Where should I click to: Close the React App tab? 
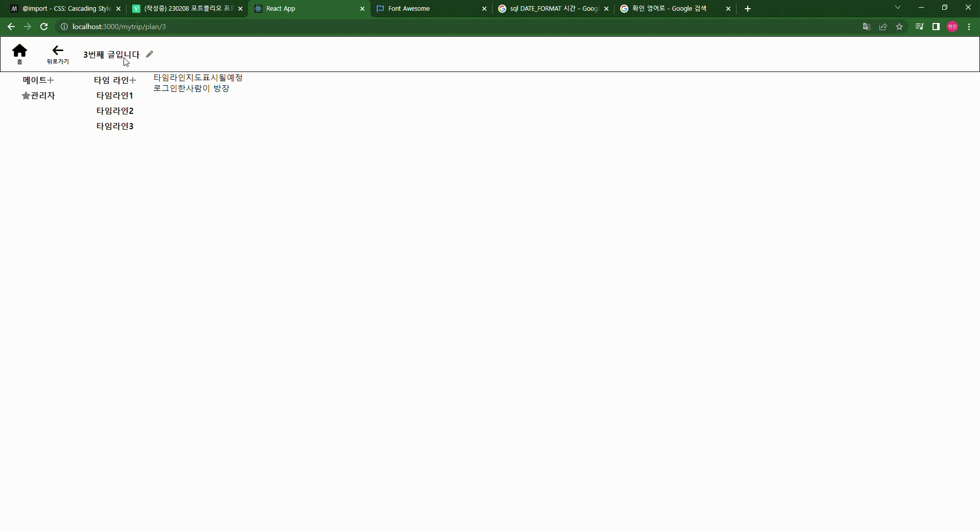click(362, 9)
